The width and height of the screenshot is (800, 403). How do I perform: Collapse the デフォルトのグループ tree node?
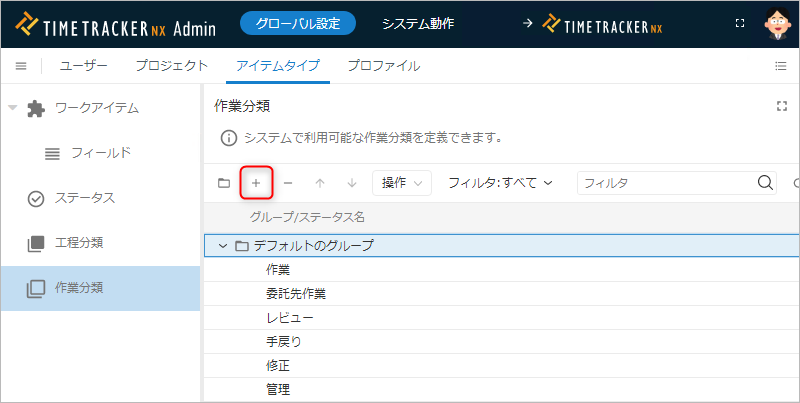coord(223,245)
